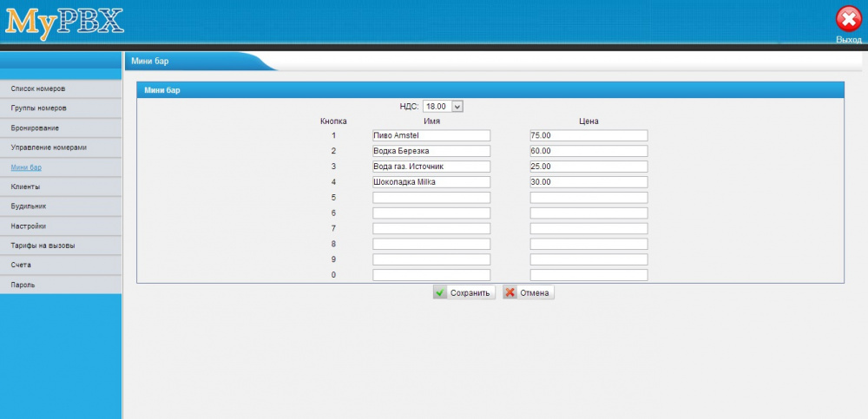Focus the 30.00 price field
This screenshot has height=419, width=868.
[x=589, y=182]
